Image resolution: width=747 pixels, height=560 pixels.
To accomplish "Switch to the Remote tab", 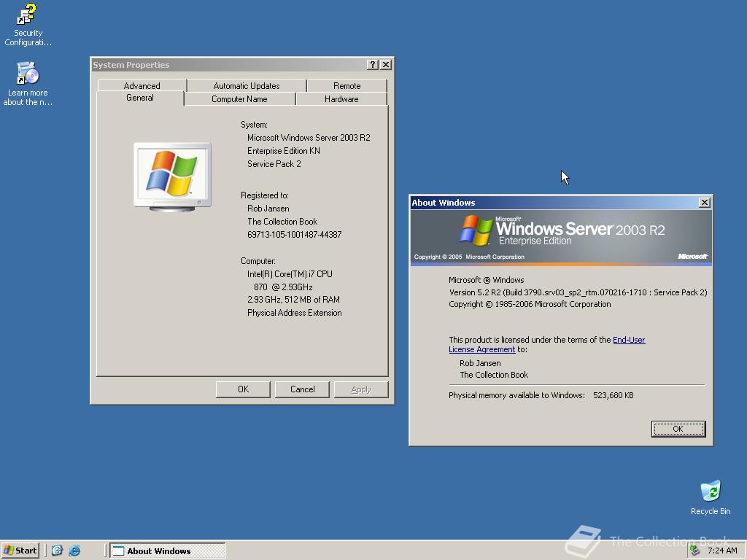I will (x=347, y=86).
